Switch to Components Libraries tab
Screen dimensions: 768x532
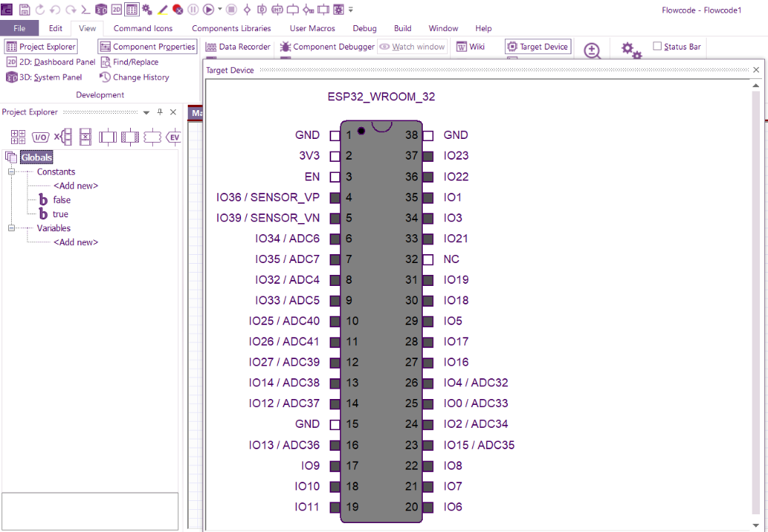231,28
